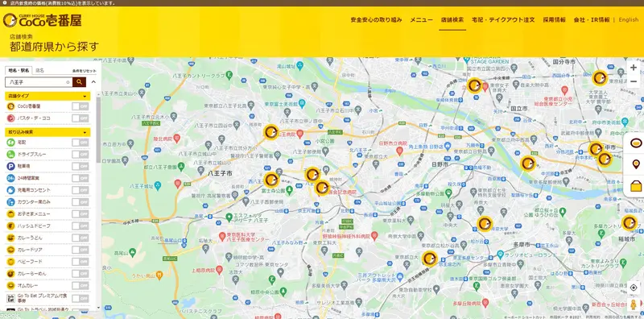Switch to the 店名 tab
Image resolution: width=644 pixels, height=319 pixels.
click(x=39, y=70)
